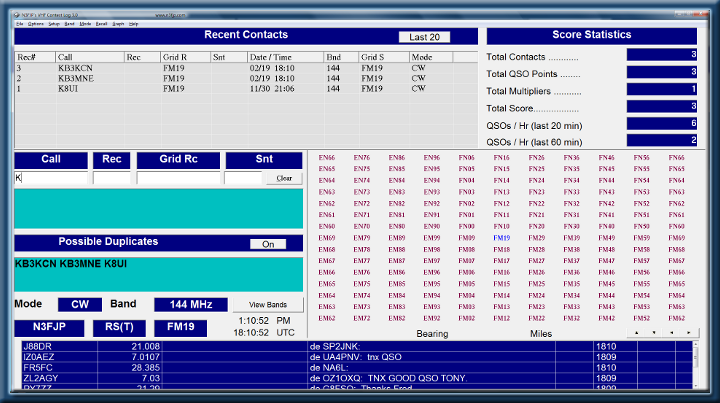Click the Date / Time column header
720x403 pixels.
coord(286,57)
